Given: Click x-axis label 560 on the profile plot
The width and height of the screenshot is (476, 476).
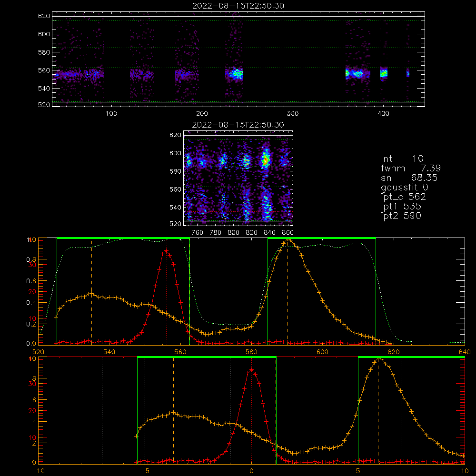Looking at the screenshot, I should tap(180, 352).
